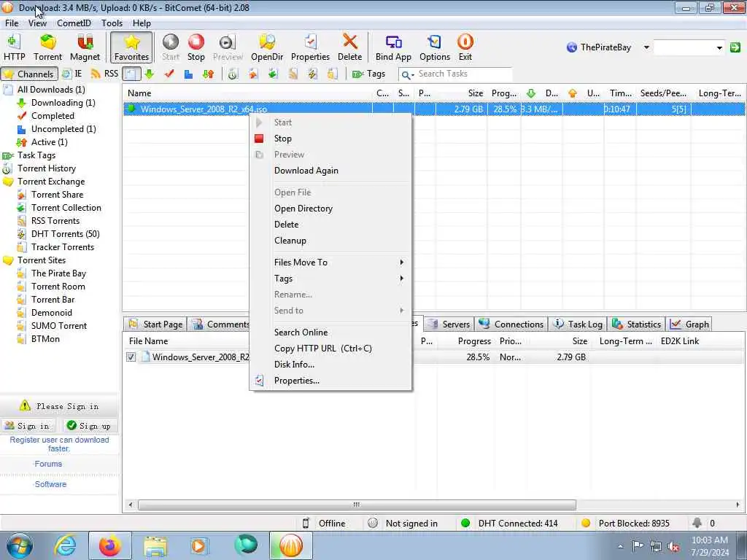747x560 pixels.
Task: Select DHT Torrents (50) in sidebar
Action: pyautogui.click(x=65, y=234)
